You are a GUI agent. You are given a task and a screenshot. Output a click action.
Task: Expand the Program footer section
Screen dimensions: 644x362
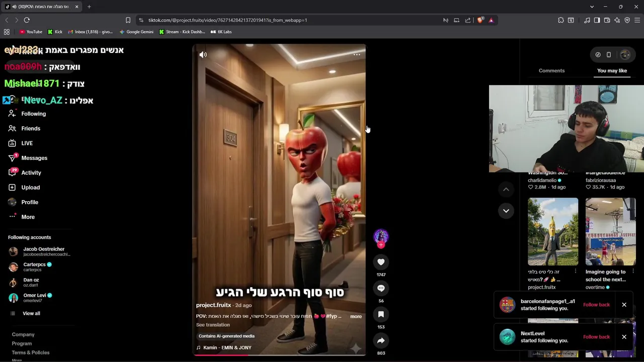(x=22, y=343)
